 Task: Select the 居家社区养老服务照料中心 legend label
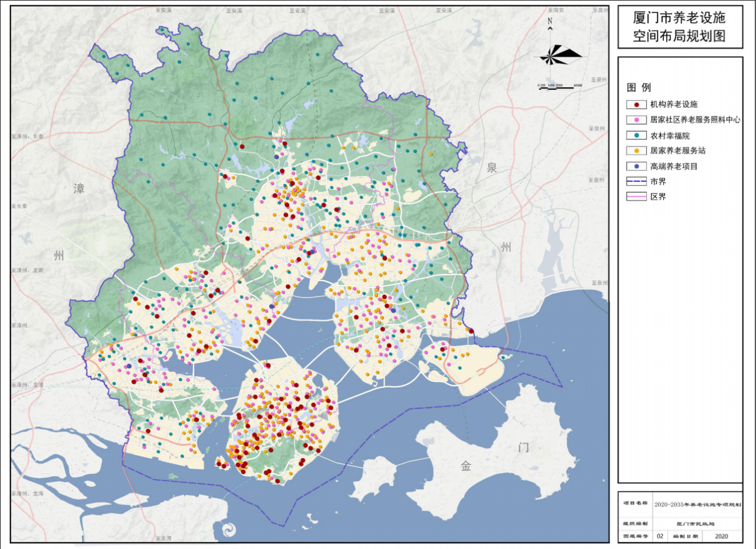click(695, 120)
